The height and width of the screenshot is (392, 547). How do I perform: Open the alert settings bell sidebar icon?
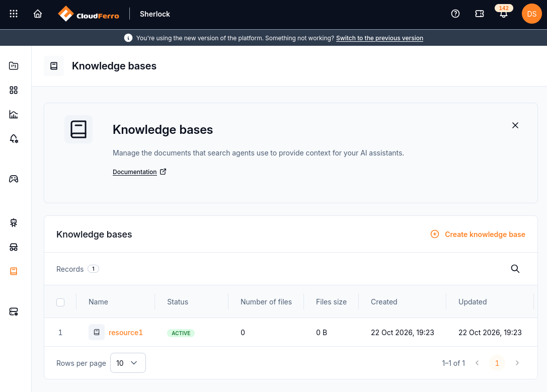(14, 139)
